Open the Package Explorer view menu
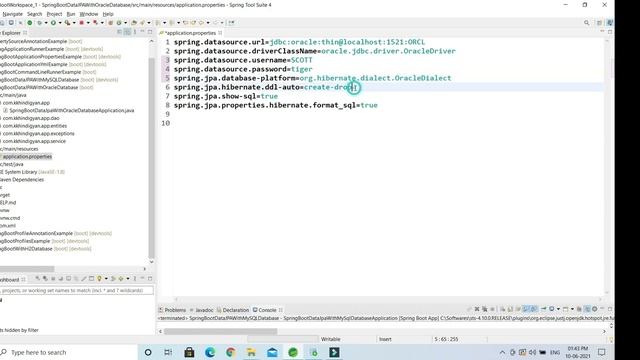This screenshot has height=360, width=640. tap(135, 32)
